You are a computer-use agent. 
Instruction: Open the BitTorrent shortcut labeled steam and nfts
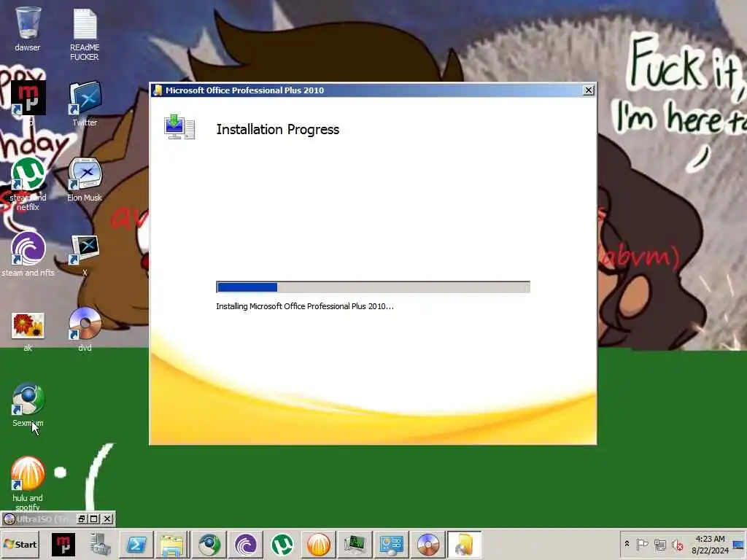28,248
